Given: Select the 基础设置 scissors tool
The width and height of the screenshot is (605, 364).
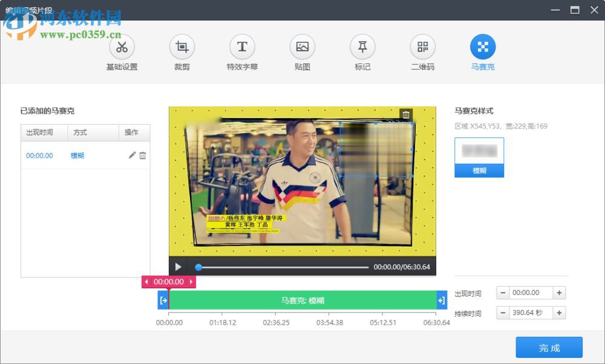Looking at the screenshot, I should (x=121, y=52).
